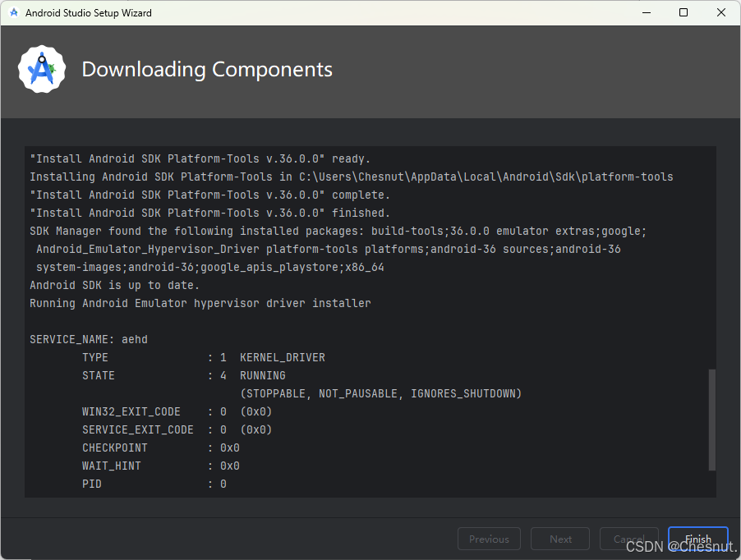Click the 'PID' row
Image resolution: width=741 pixels, height=560 pixels.
pyautogui.click(x=154, y=484)
